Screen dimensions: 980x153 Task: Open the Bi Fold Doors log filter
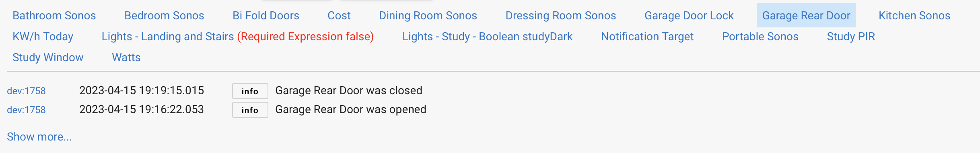(x=266, y=16)
